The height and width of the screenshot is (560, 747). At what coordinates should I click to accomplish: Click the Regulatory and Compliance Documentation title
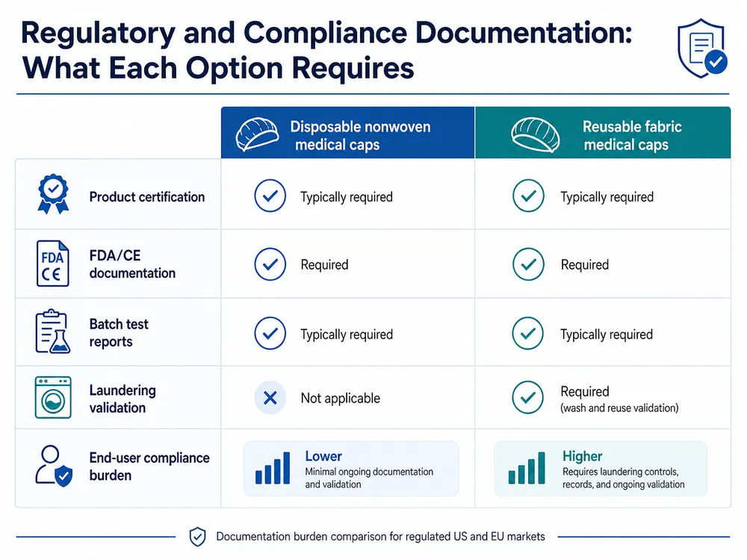point(326,50)
